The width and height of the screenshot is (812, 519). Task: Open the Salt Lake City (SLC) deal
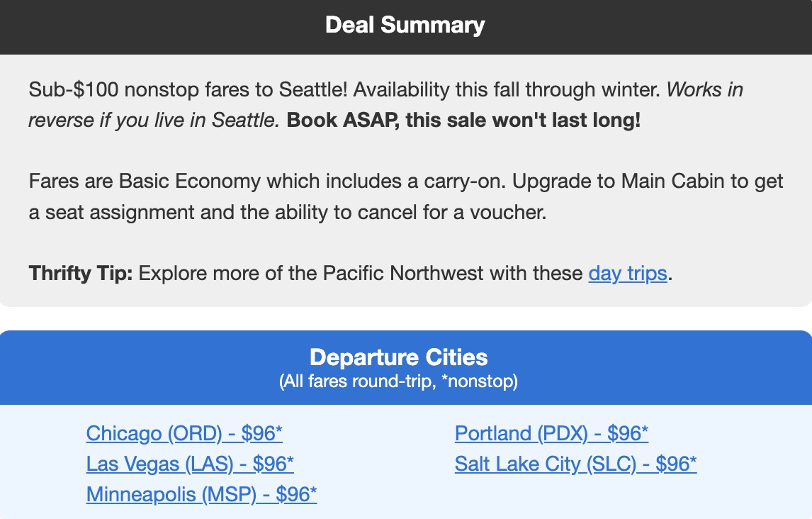point(575,464)
